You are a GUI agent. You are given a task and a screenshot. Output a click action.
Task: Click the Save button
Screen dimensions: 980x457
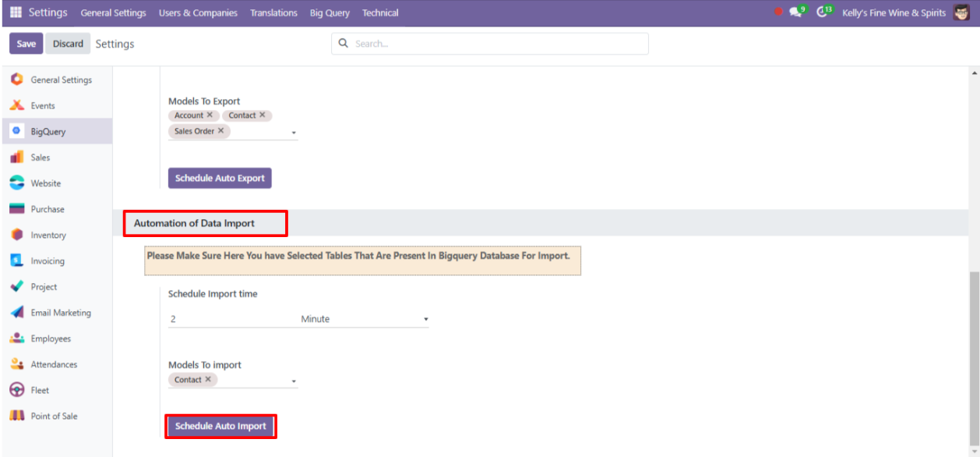(26, 44)
